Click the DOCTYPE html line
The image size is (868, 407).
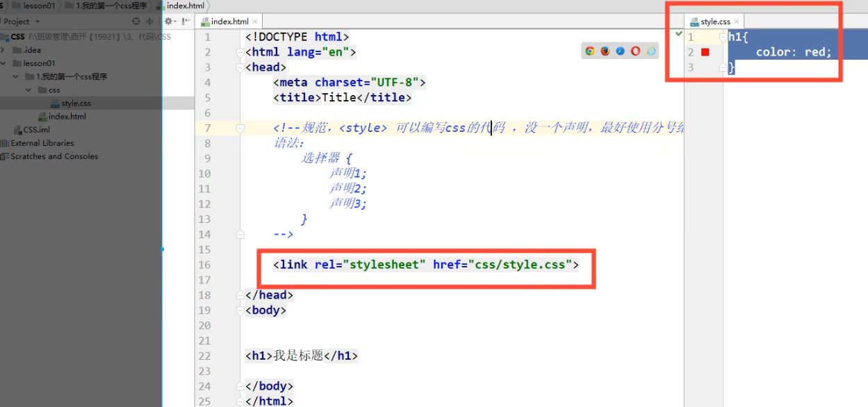click(x=297, y=37)
